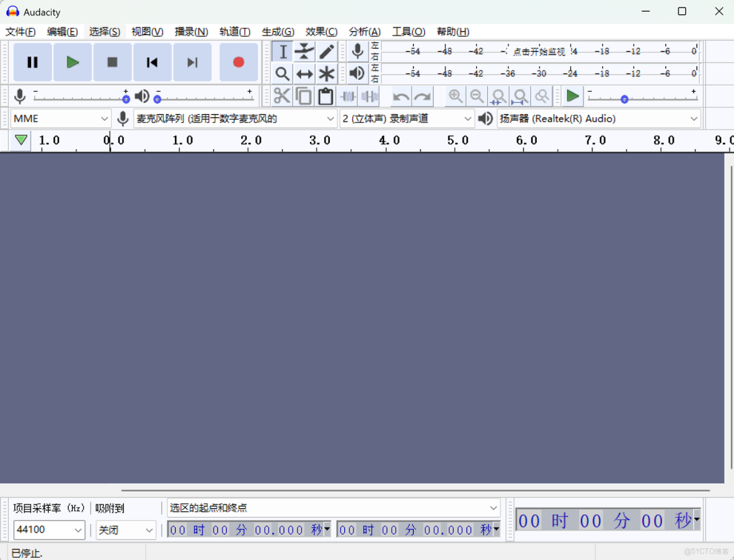The width and height of the screenshot is (734, 560).
Task: Open the snap-to dropdown showing 关闭
Action: pos(125,530)
